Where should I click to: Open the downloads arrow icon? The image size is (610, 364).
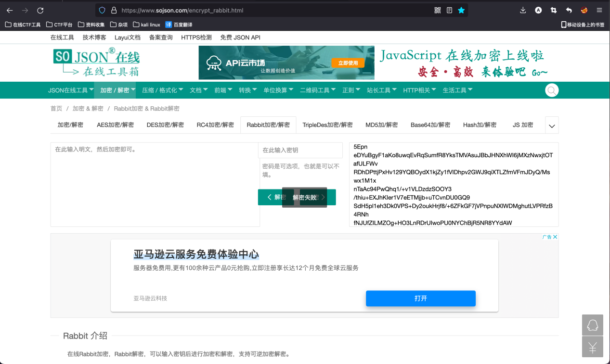(523, 10)
